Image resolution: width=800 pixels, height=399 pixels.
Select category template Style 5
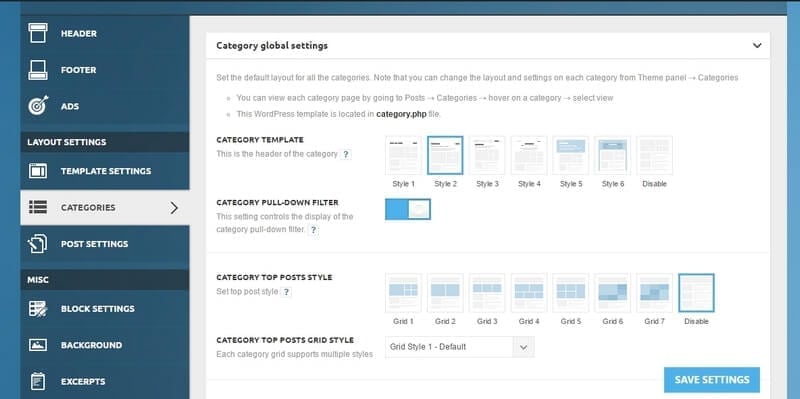pyautogui.click(x=570, y=155)
